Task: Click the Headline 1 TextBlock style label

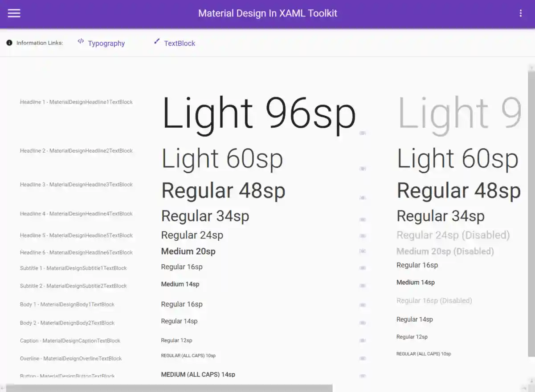Action: coord(76,102)
